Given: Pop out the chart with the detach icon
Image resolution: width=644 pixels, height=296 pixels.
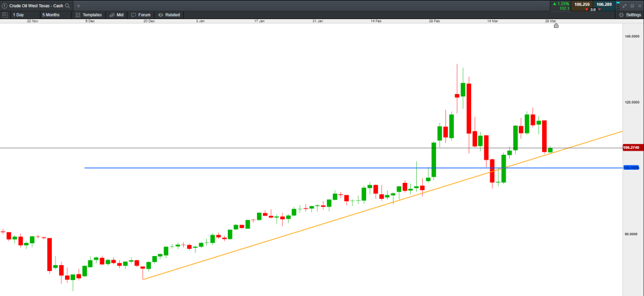Looking at the screenshot, I should pyautogui.click(x=632, y=6).
